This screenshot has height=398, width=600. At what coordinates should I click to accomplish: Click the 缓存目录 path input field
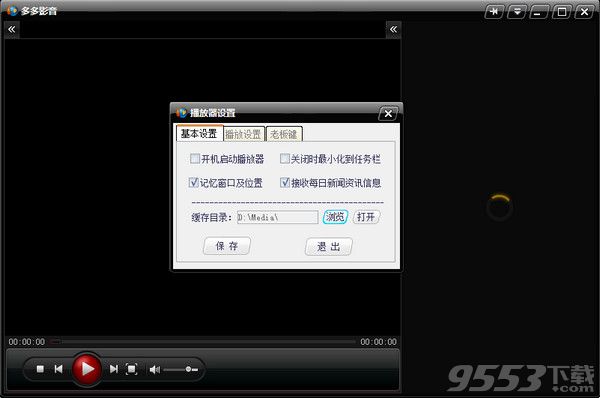pos(277,217)
